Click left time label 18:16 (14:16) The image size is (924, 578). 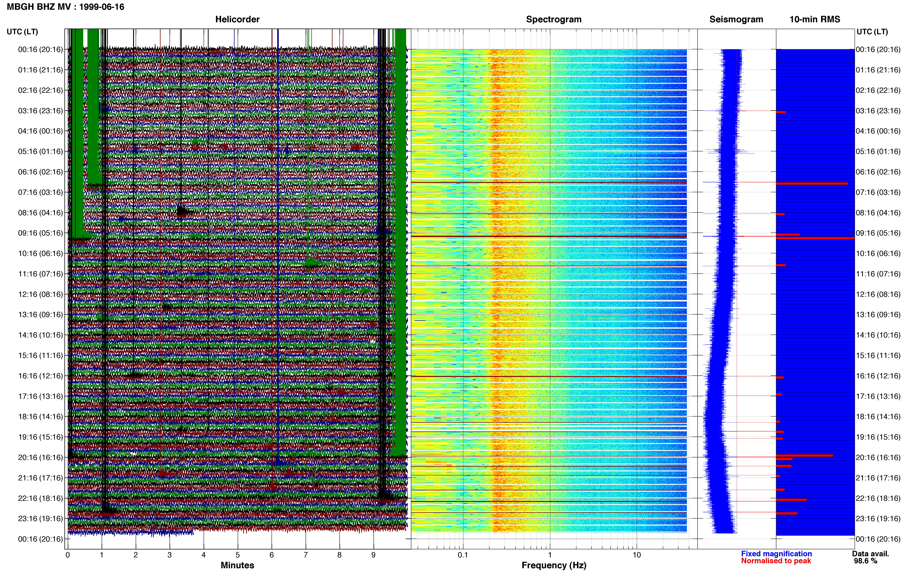41,417
